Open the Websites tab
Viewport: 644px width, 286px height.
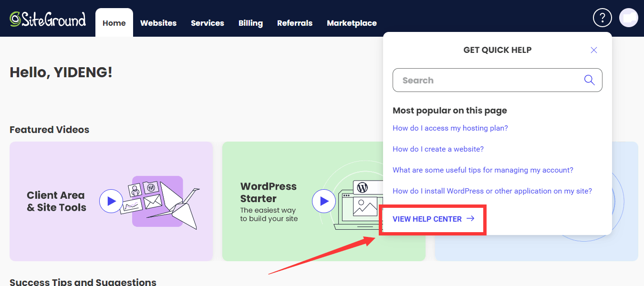158,23
